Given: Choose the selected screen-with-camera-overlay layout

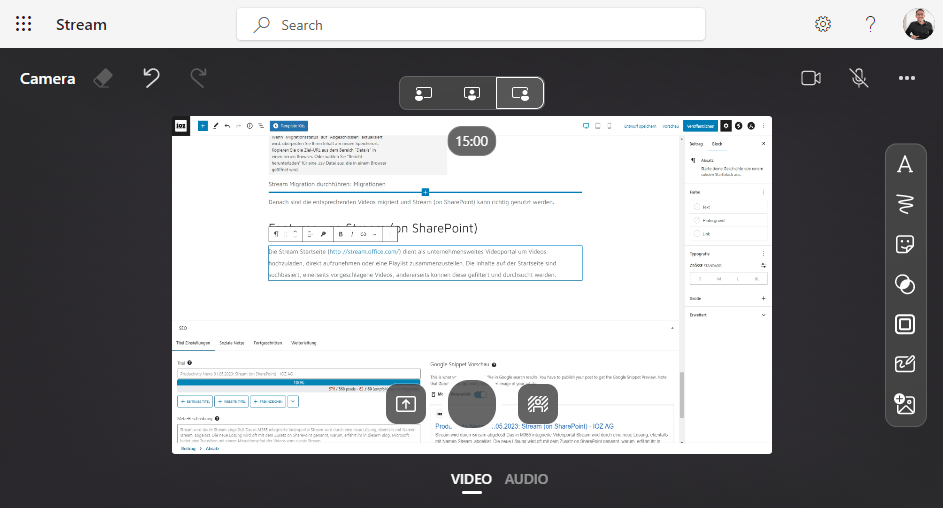Looking at the screenshot, I should coord(520,93).
